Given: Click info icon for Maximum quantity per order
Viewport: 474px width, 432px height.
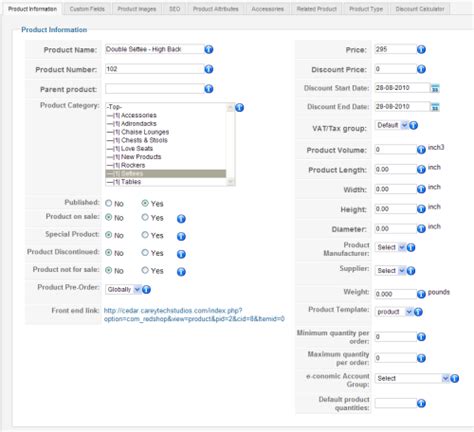Looking at the screenshot, I should (x=421, y=358).
